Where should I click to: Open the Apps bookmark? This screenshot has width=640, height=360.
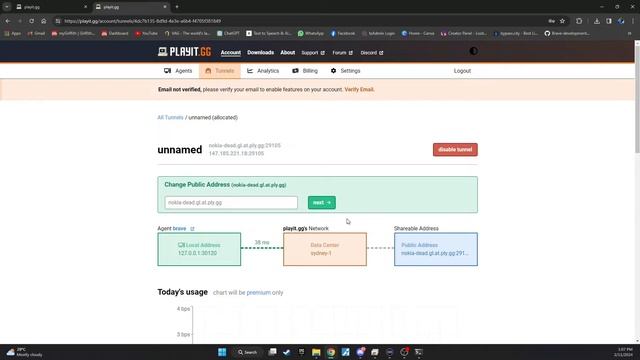coord(12,33)
